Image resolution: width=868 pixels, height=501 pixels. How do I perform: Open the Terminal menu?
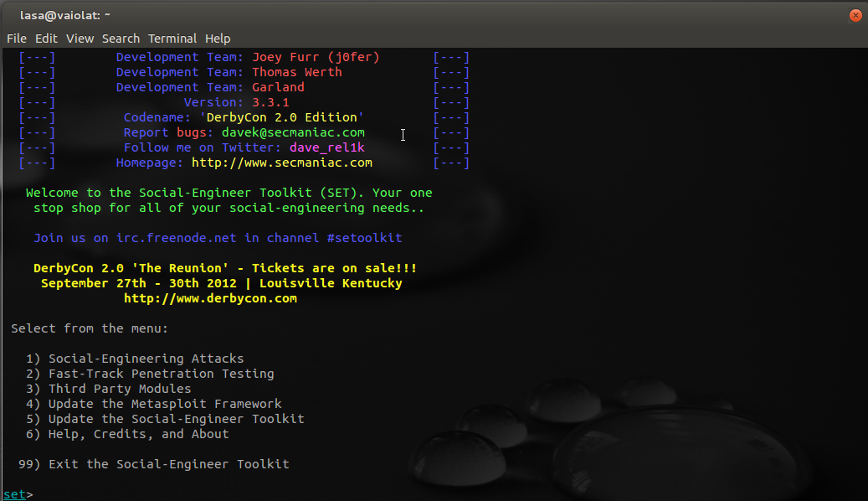[172, 39]
